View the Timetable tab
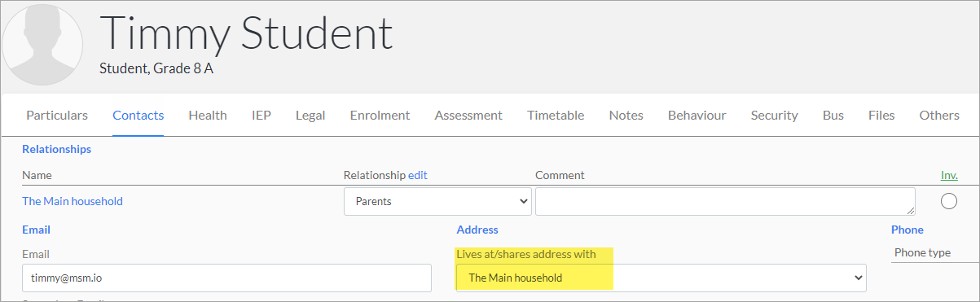 556,115
